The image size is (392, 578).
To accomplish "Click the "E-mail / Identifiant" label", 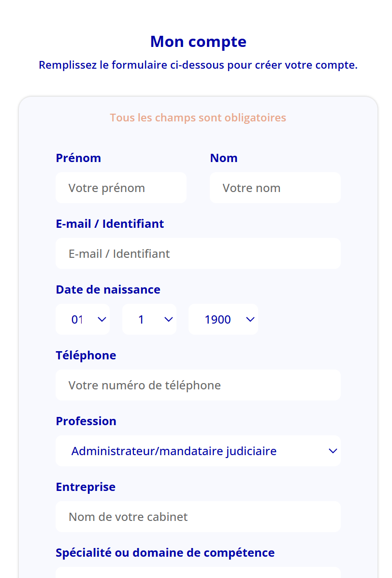I will (x=110, y=224).
